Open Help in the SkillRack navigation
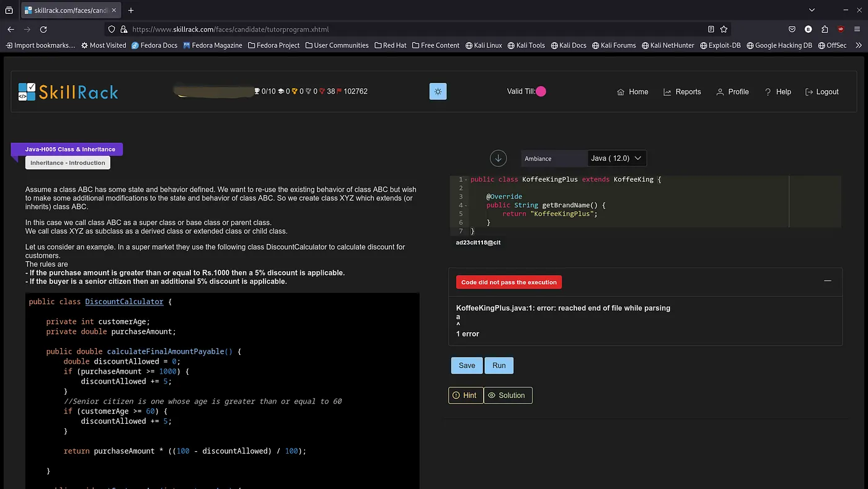 [777, 92]
